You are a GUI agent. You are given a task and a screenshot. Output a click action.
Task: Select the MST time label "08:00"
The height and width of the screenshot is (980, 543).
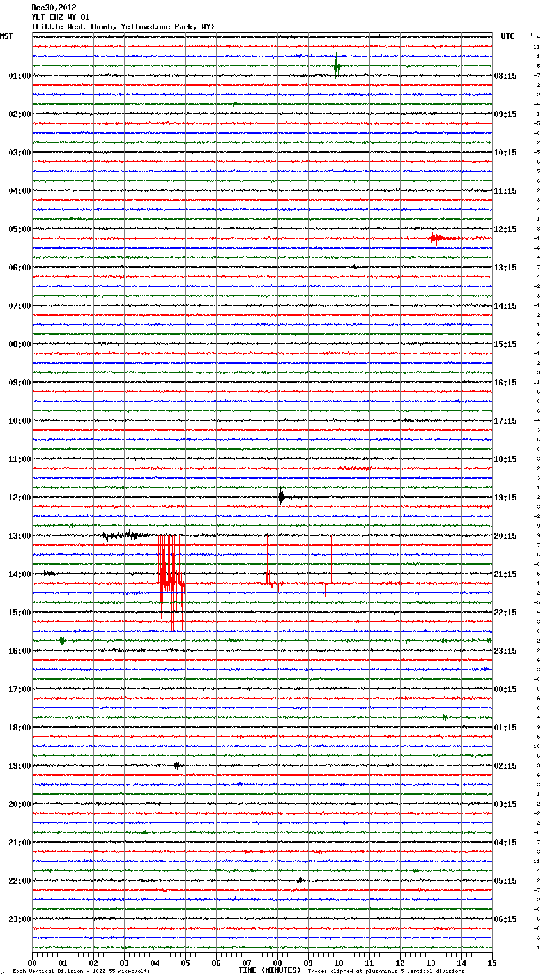[x=20, y=344]
